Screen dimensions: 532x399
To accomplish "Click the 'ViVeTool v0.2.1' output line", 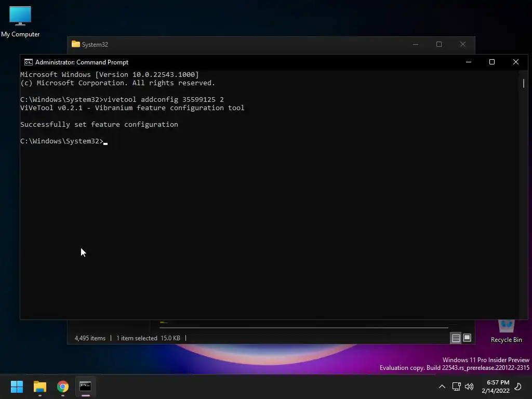I will click(x=132, y=108).
